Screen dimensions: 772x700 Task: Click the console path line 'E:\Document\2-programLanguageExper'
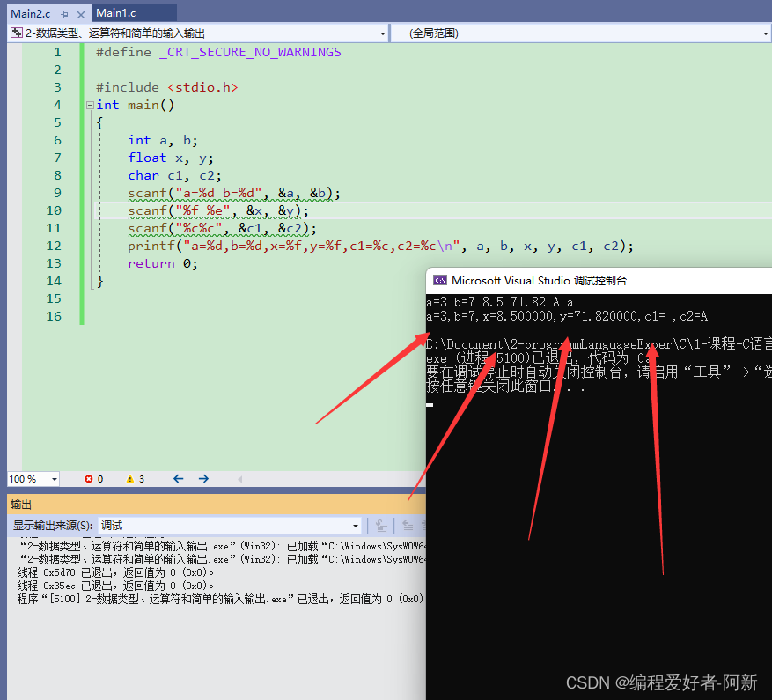599,344
